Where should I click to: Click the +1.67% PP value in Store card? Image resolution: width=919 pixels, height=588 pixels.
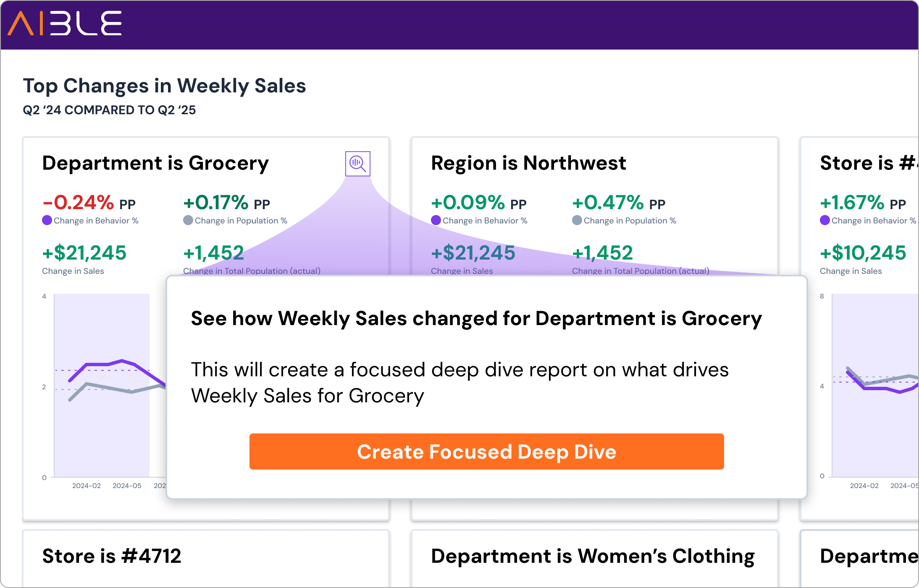pos(863,203)
